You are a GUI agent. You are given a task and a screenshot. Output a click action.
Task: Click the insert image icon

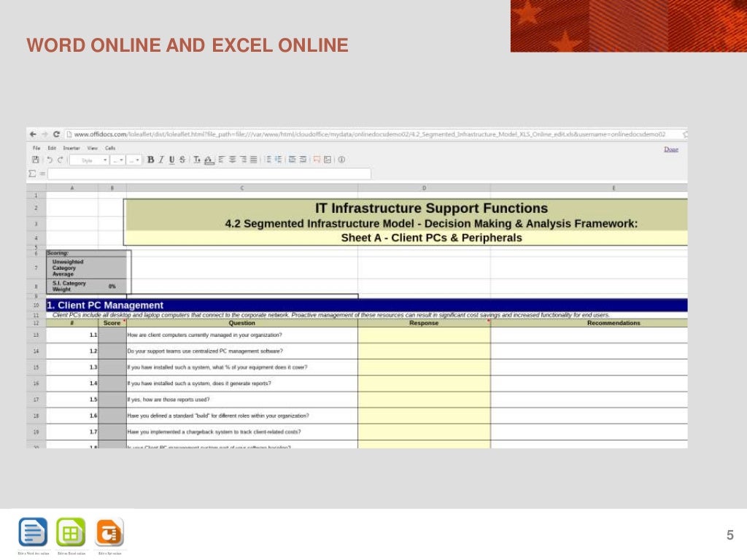tap(328, 160)
